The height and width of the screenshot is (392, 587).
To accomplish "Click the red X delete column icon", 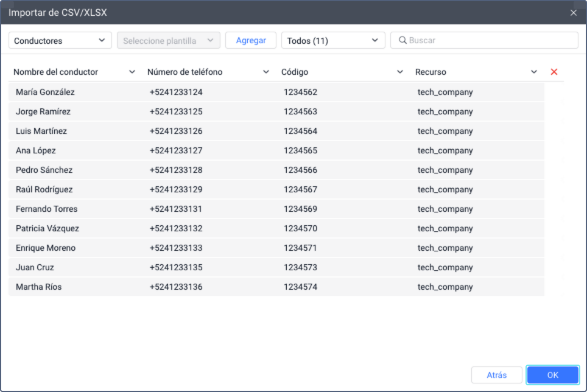I will pos(554,72).
